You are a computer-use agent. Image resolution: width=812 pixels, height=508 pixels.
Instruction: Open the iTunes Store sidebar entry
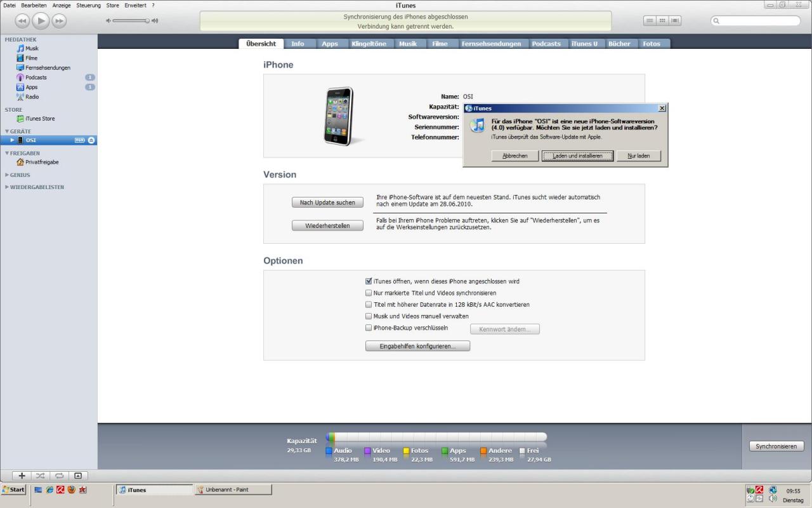(39, 119)
